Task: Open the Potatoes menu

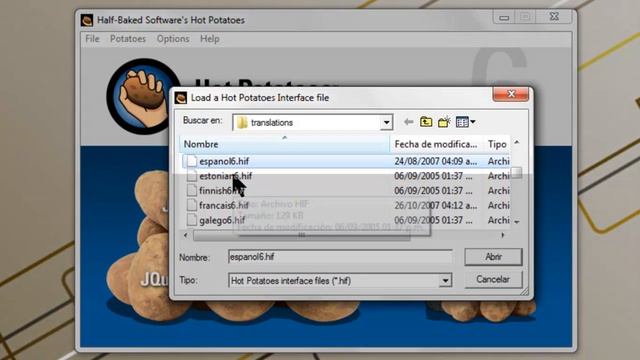Action: (x=128, y=39)
